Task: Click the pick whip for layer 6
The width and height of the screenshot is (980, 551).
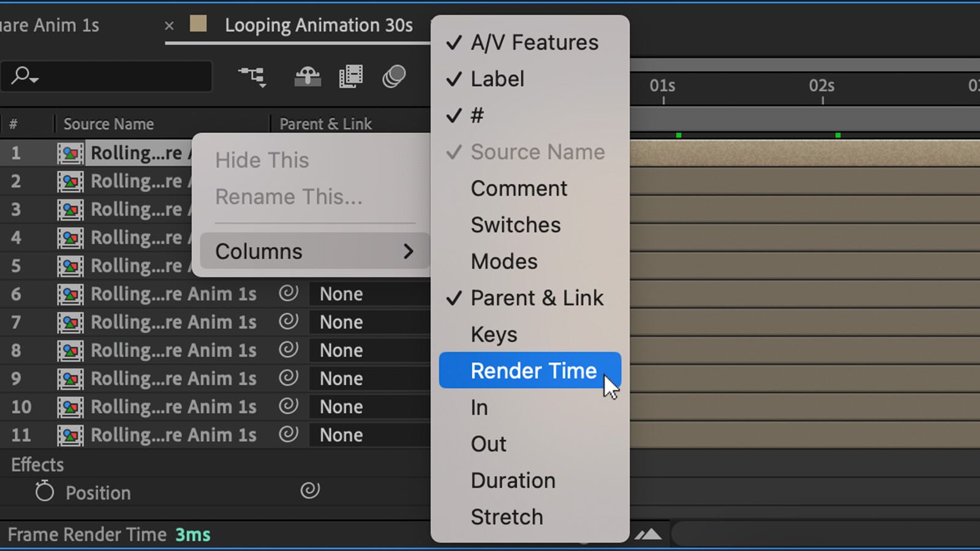Action: tap(288, 293)
